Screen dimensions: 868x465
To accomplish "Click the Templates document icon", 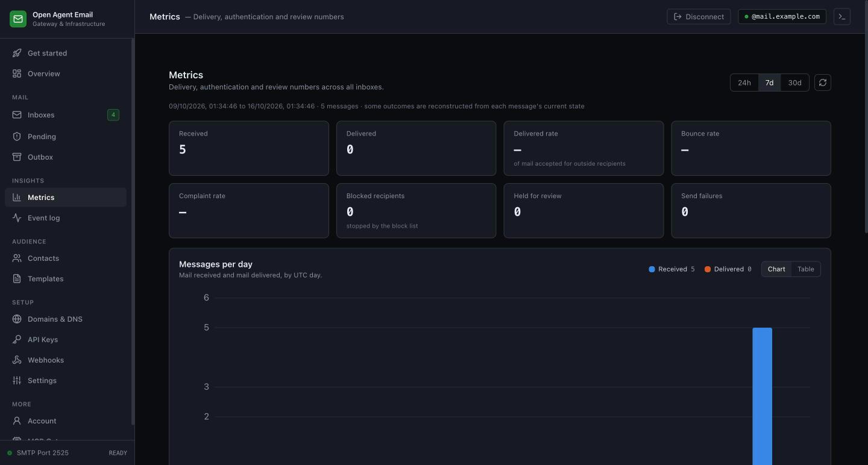I will coord(17,278).
